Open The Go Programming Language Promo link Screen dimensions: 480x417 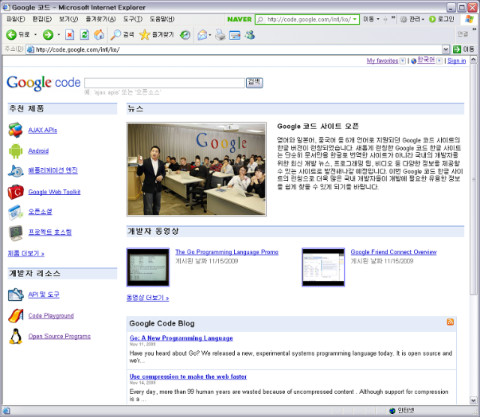click(227, 252)
